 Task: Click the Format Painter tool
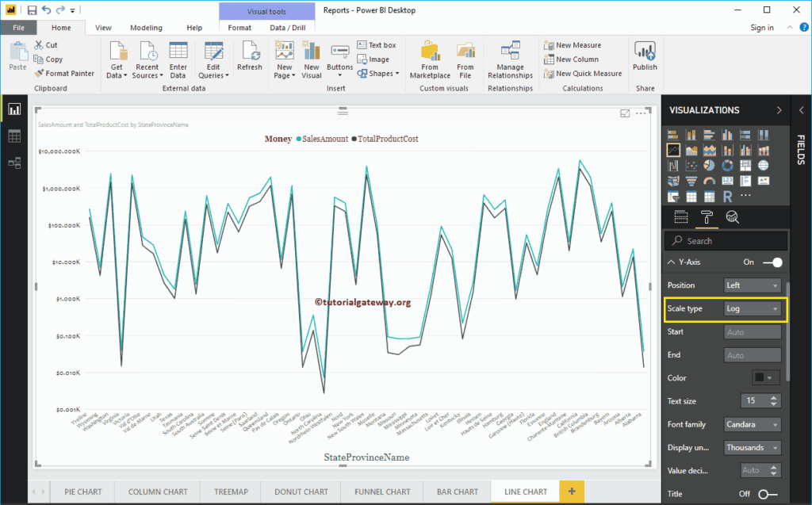(x=63, y=73)
